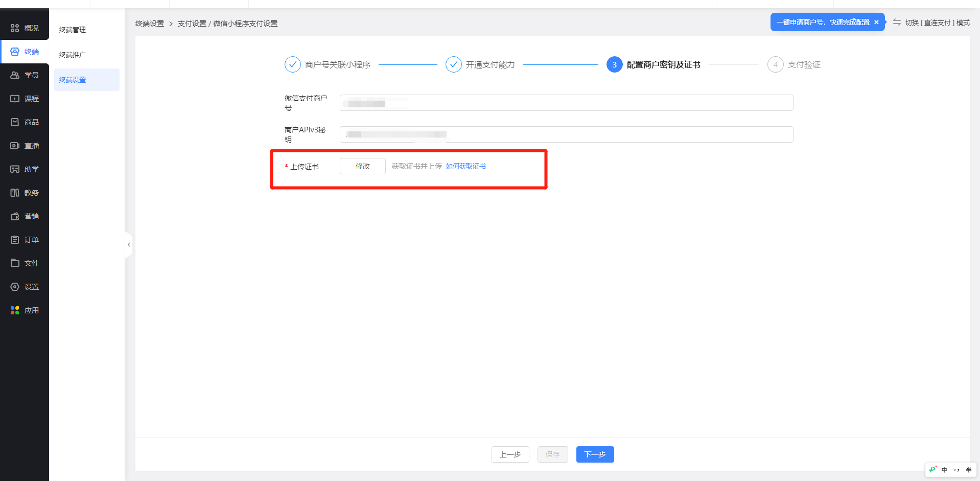Open the 商品 goods icon

point(15,122)
